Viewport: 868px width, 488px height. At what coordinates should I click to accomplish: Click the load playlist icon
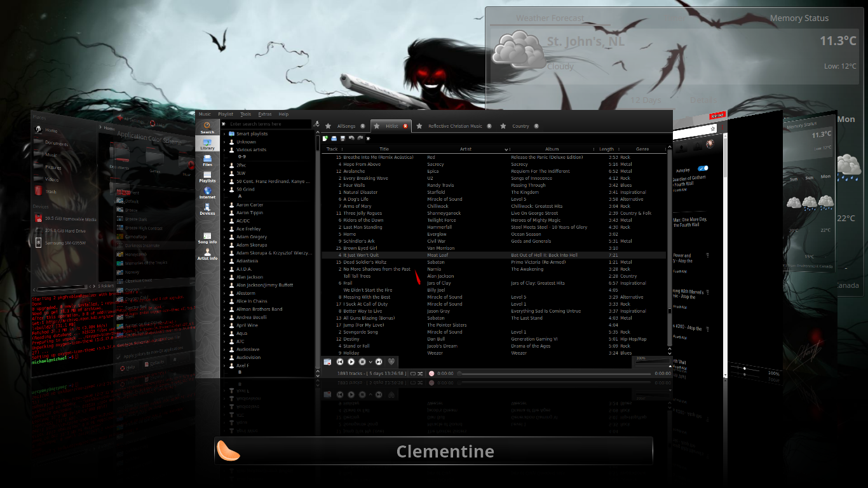coord(334,138)
